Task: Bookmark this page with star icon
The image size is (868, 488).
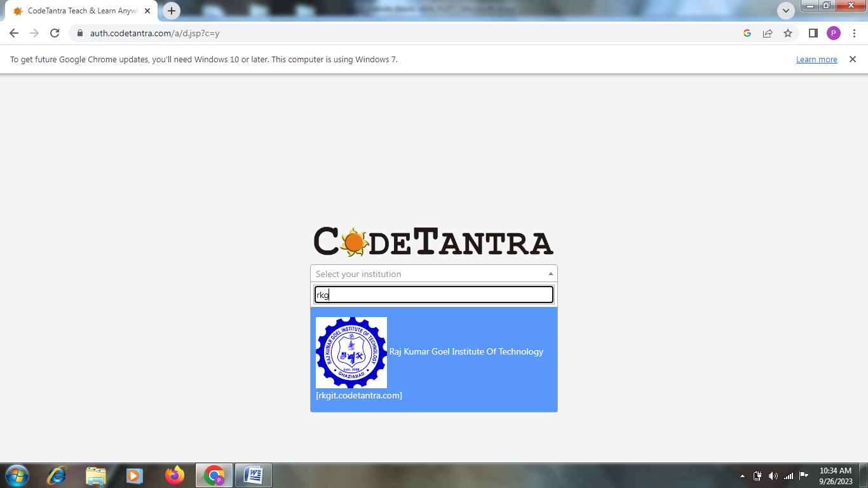Action: tap(788, 33)
